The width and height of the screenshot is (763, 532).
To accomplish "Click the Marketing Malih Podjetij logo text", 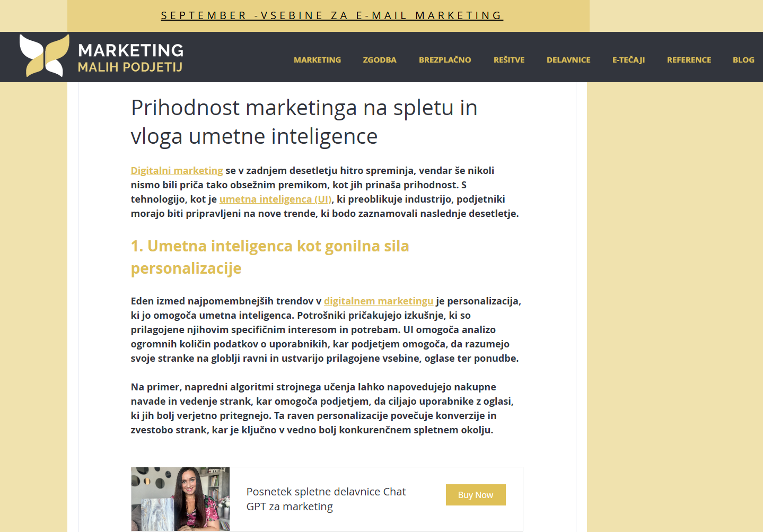I will tap(130, 58).
